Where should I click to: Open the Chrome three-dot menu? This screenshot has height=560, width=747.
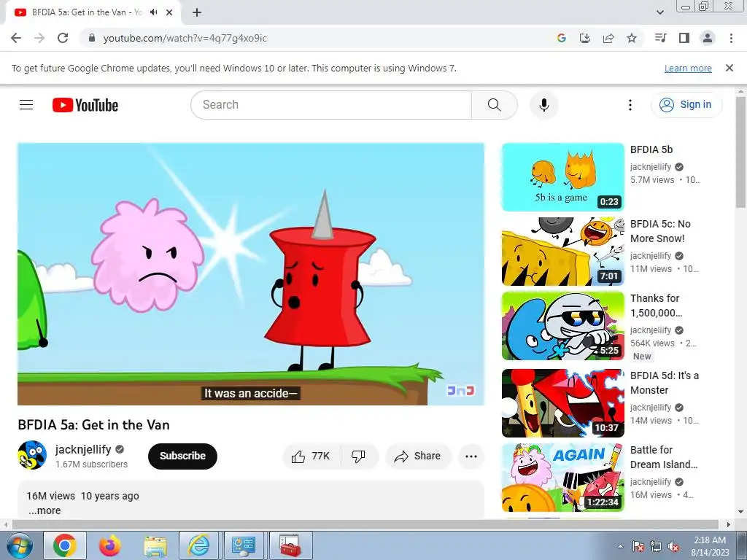(731, 38)
